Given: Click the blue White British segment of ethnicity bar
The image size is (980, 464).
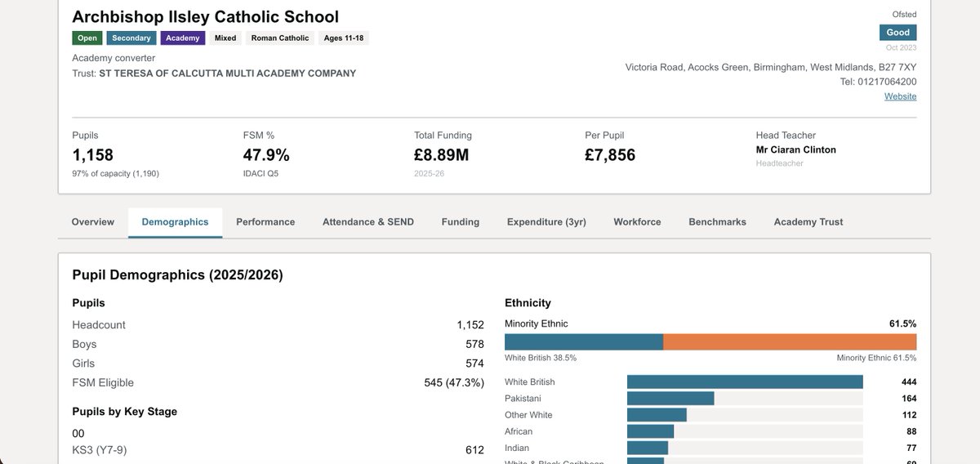Looking at the screenshot, I should [584, 342].
